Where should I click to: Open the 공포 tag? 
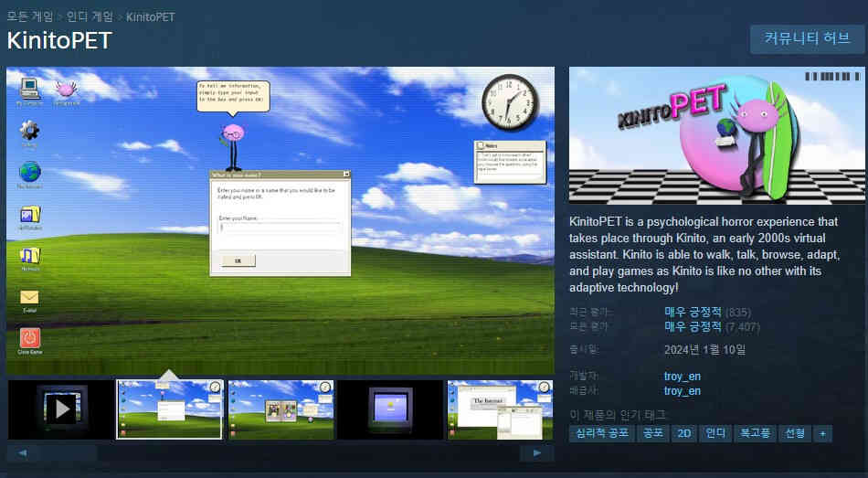coord(652,433)
